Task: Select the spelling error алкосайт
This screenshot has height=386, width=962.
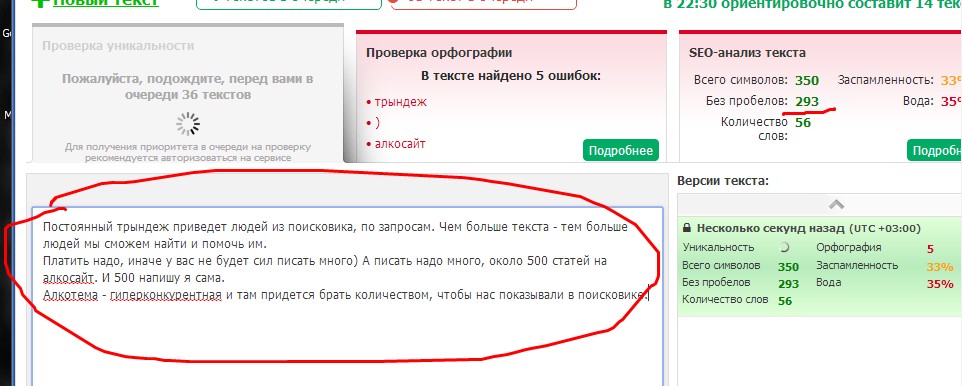Action: [400, 144]
